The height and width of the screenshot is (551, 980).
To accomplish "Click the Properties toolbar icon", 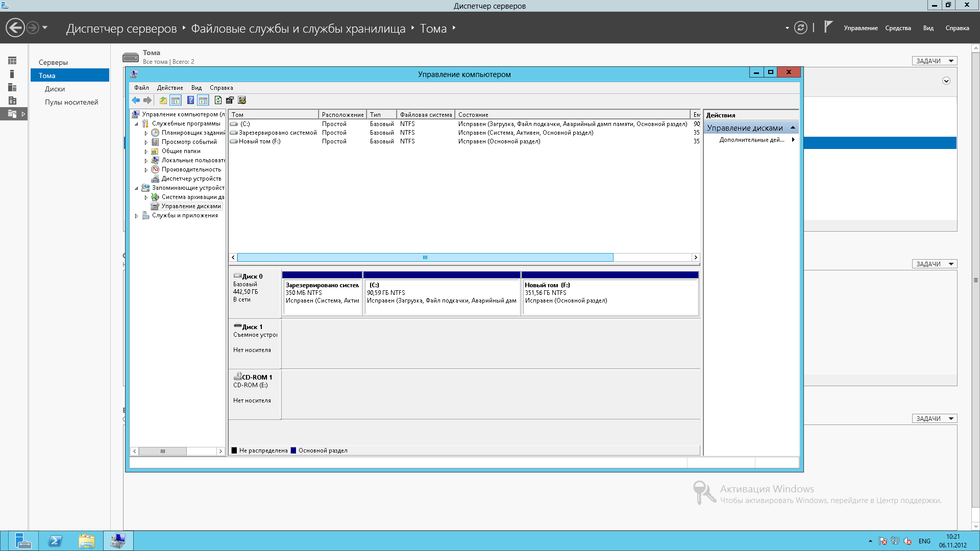I will click(x=230, y=101).
